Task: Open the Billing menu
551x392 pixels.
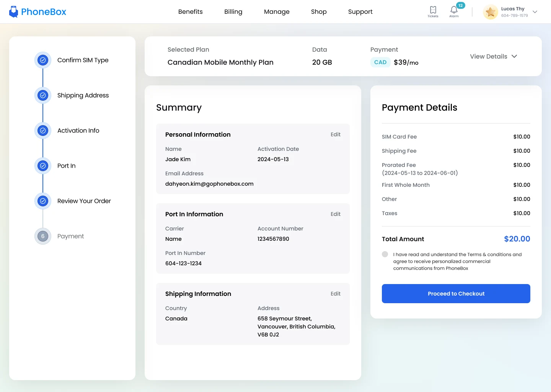Action: [233, 11]
